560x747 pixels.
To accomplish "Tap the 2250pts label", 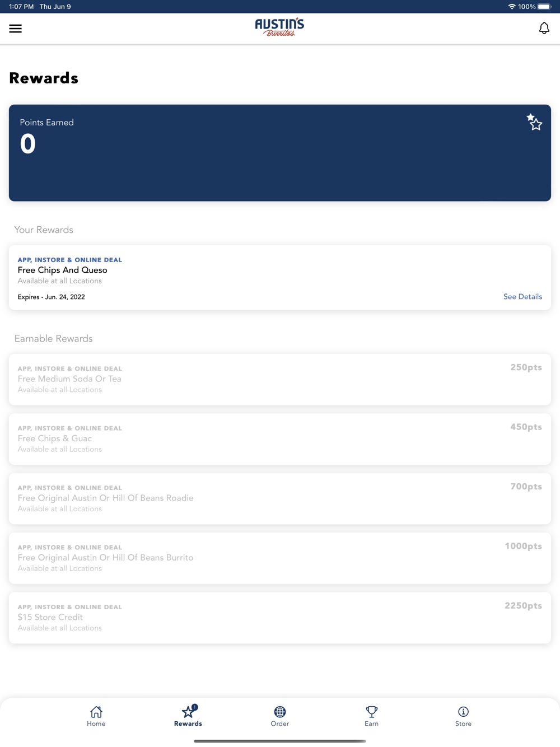I will pos(523,605).
